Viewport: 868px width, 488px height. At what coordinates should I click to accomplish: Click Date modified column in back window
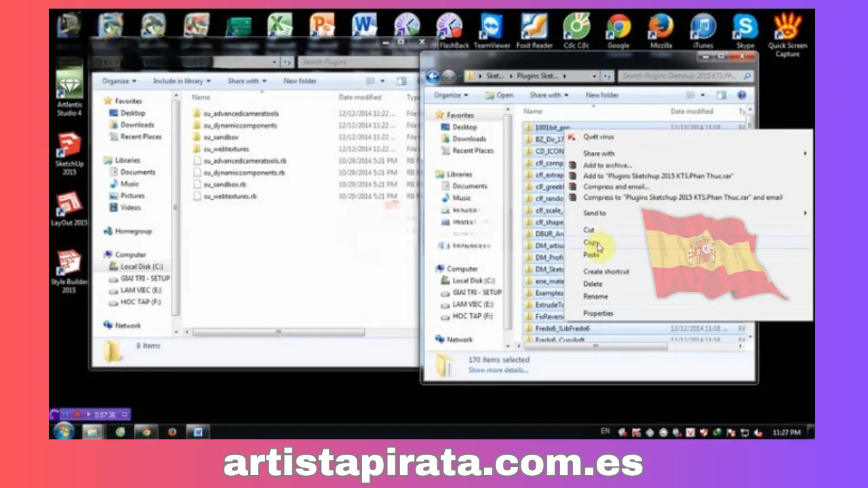point(359,98)
